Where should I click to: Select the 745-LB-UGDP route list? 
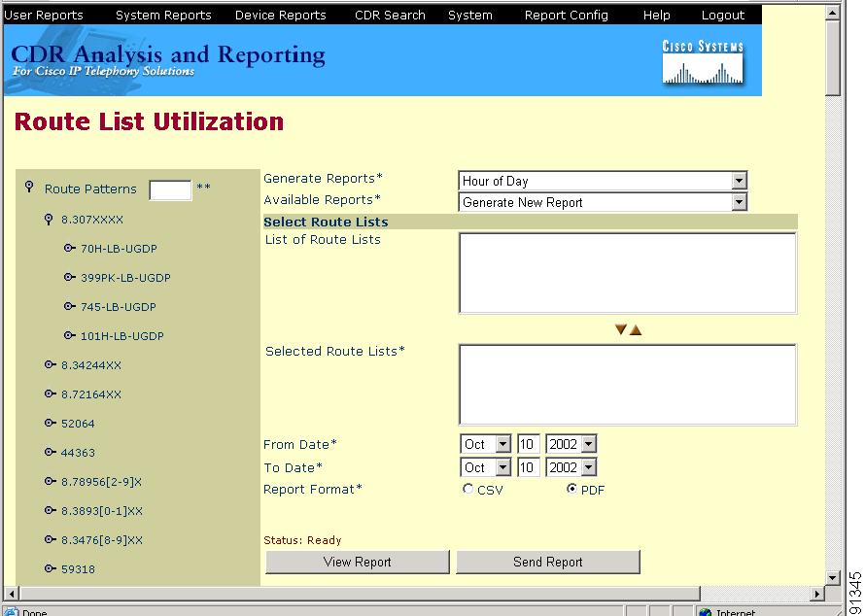[118, 307]
